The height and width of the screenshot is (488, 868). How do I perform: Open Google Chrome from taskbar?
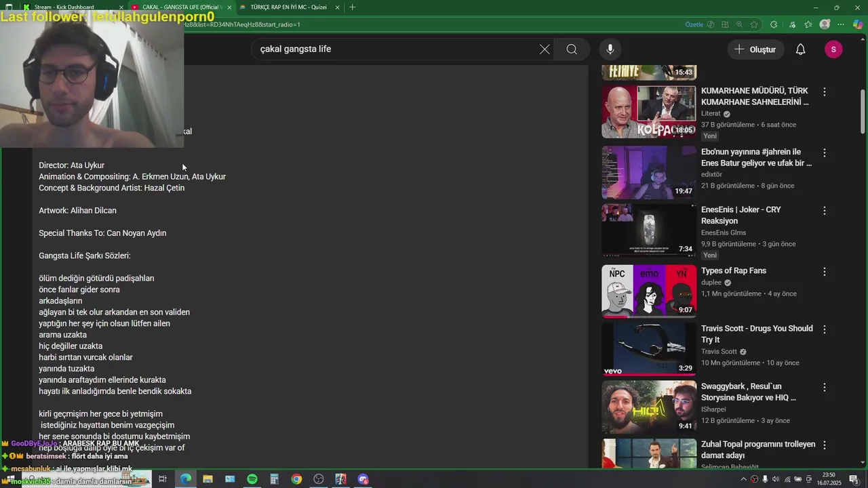pyautogui.click(x=296, y=479)
